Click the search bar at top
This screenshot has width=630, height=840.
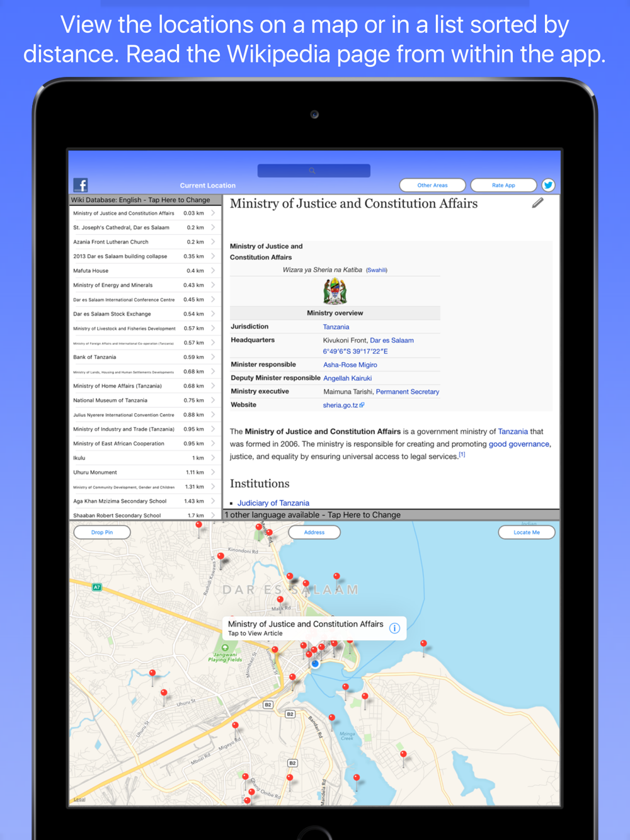(314, 171)
